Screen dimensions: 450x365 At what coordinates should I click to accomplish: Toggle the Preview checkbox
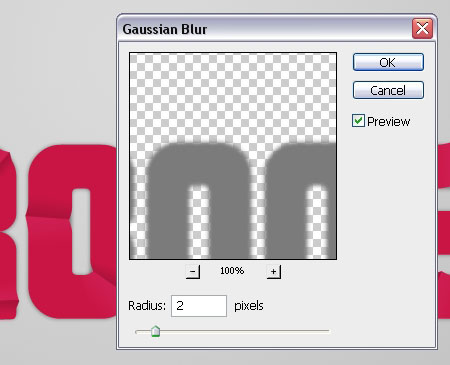pyautogui.click(x=358, y=121)
